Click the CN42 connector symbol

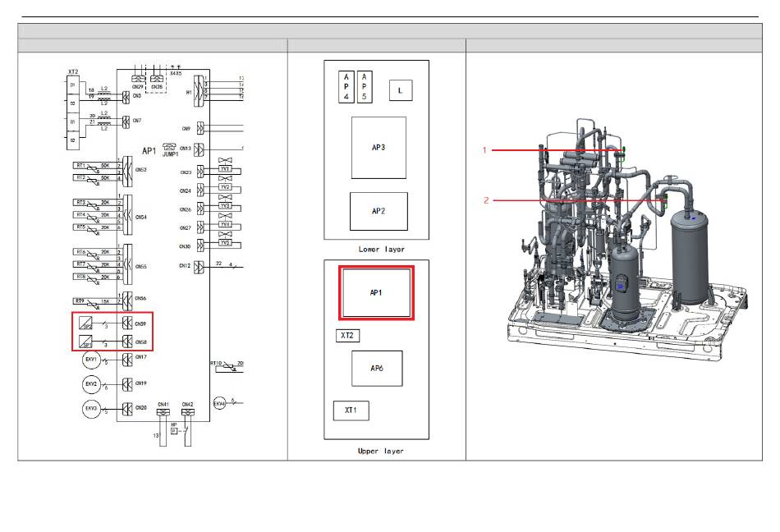tap(187, 413)
